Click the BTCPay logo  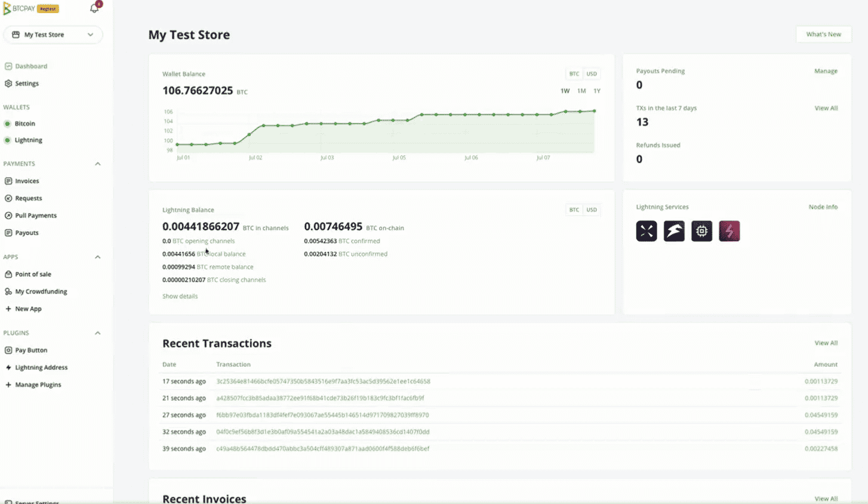[20, 9]
